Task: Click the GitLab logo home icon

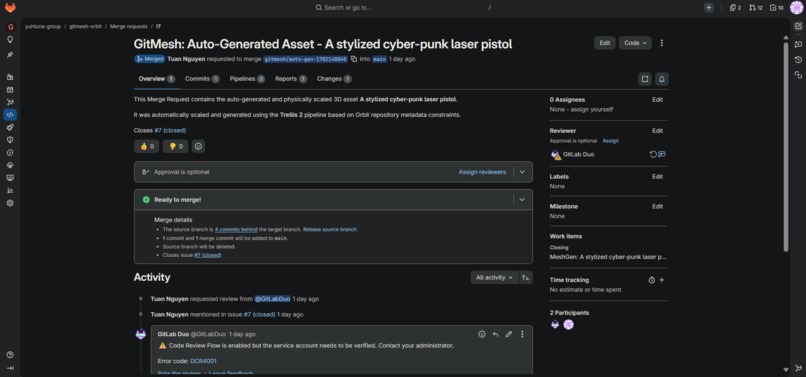Action: [10, 8]
